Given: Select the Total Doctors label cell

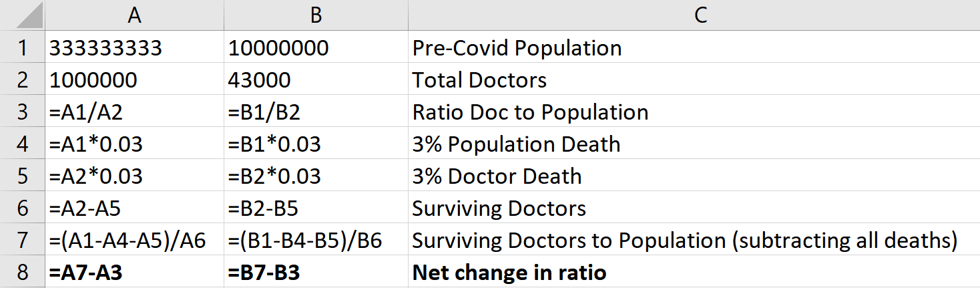Looking at the screenshot, I should [694, 80].
